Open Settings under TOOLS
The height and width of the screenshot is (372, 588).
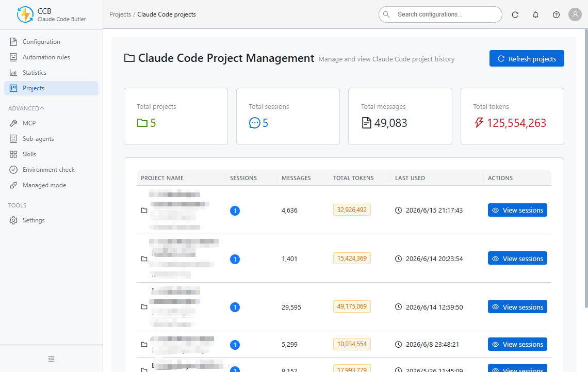(52, 220)
